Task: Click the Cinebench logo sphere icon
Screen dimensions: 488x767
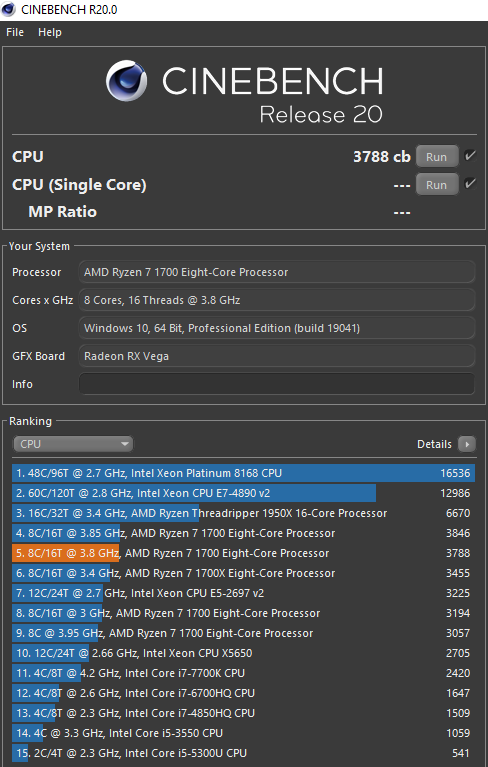Action: [126, 81]
